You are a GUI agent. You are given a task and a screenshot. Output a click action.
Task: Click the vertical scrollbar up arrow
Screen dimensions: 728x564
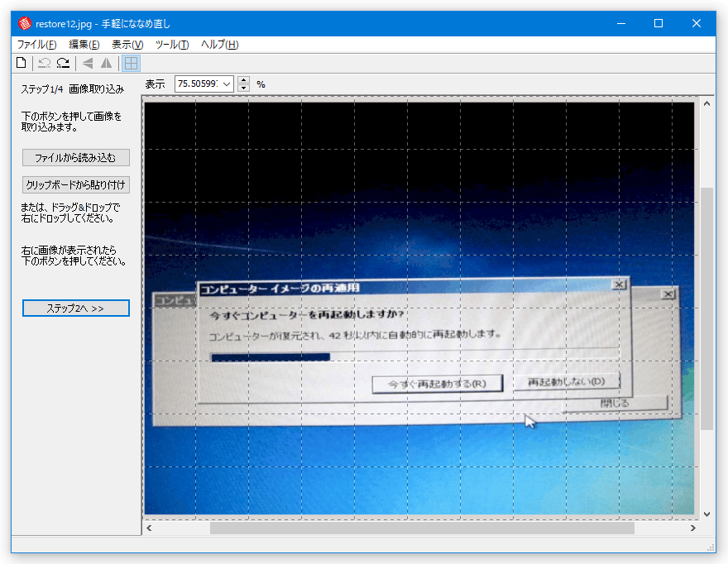[706, 103]
